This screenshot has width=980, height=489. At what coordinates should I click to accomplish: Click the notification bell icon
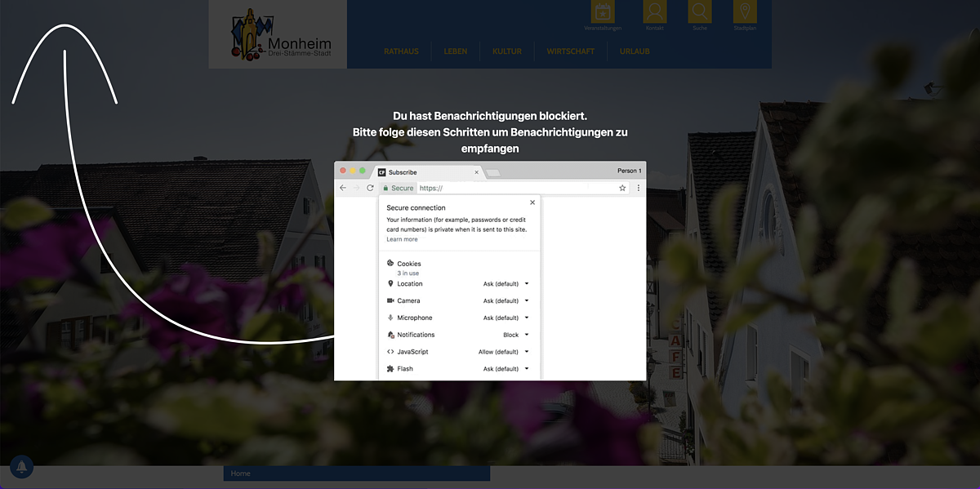point(21,467)
